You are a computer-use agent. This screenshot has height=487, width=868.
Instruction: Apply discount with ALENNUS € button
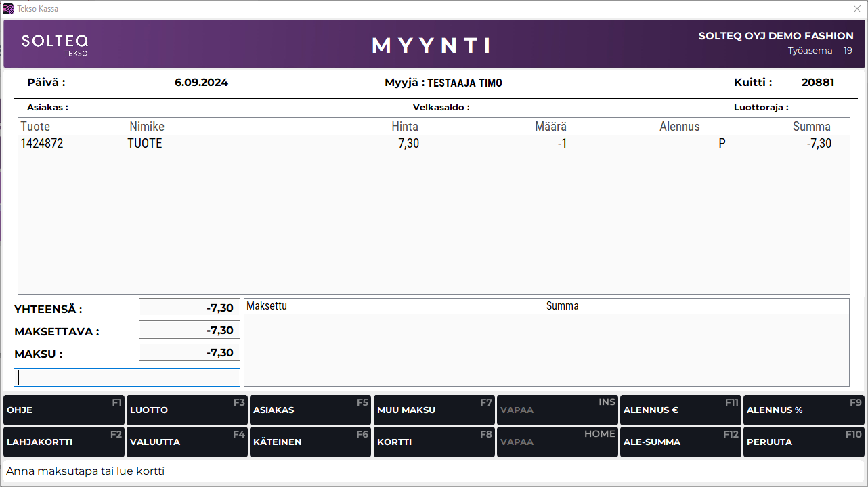(x=680, y=410)
